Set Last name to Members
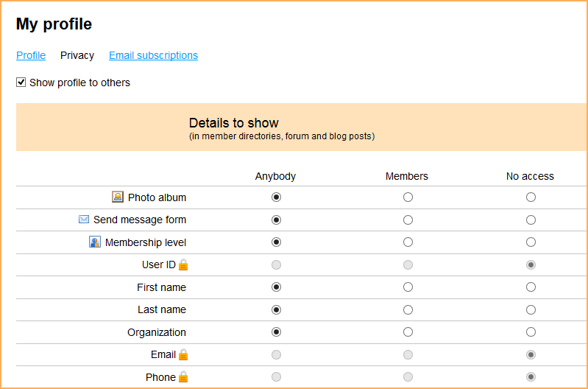Image resolution: width=588 pixels, height=389 pixels. (408, 309)
